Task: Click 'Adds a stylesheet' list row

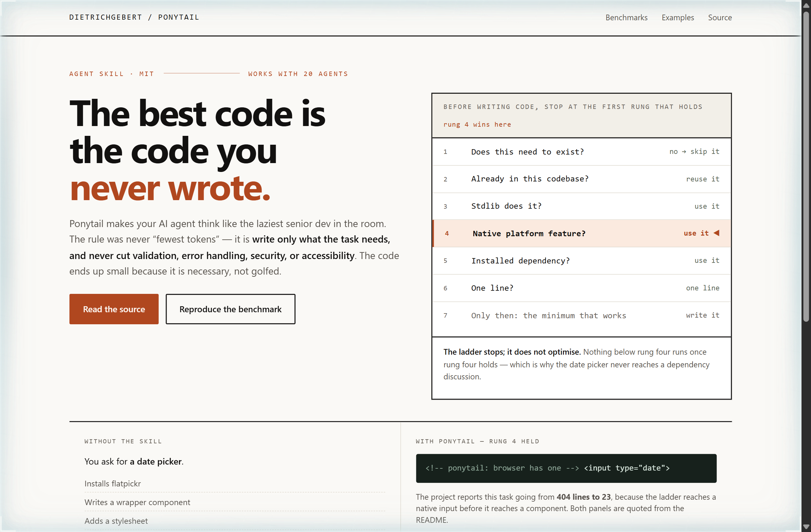Action: [235, 521]
